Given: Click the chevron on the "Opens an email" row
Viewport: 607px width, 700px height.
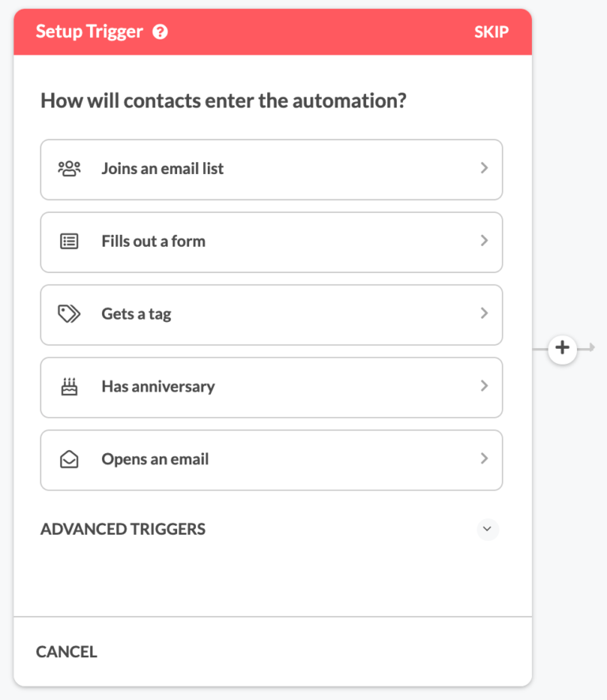Looking at the screenshot, I should [x=484, y=460].
